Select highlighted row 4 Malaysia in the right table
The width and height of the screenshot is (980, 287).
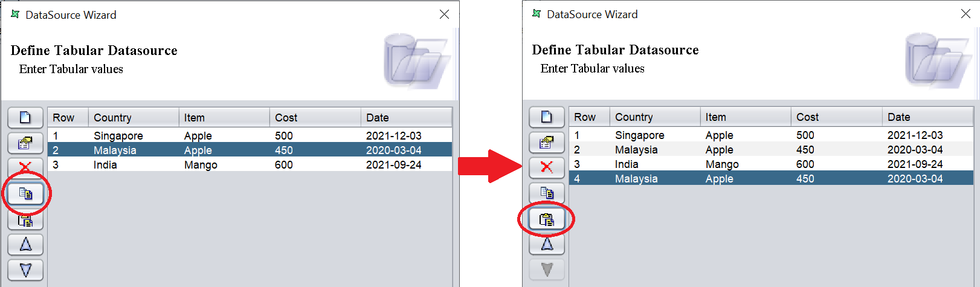[636, 179]
